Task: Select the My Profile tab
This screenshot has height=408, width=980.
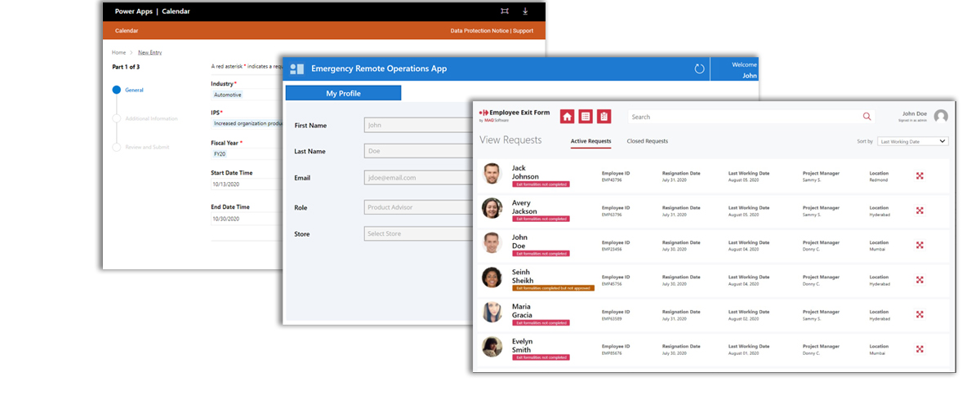Action: [x=343, y=93]
